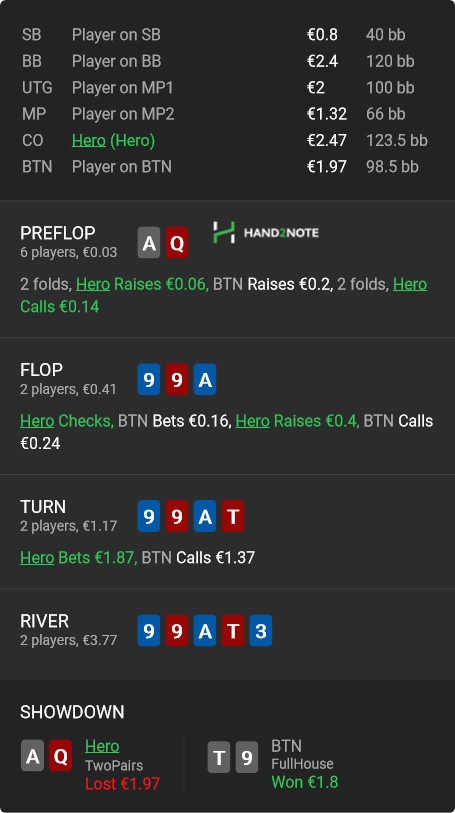Click the RIVER section heading
Image resolution: width=455 pixels, height=813 pixels.
(x=44, y=621)
